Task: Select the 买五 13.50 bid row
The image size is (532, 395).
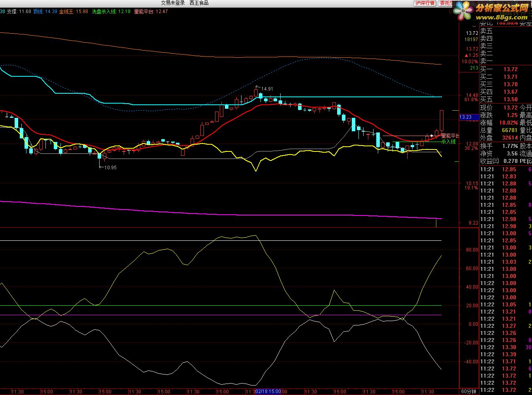Action: pyautogui.click(x=506, y=99)
